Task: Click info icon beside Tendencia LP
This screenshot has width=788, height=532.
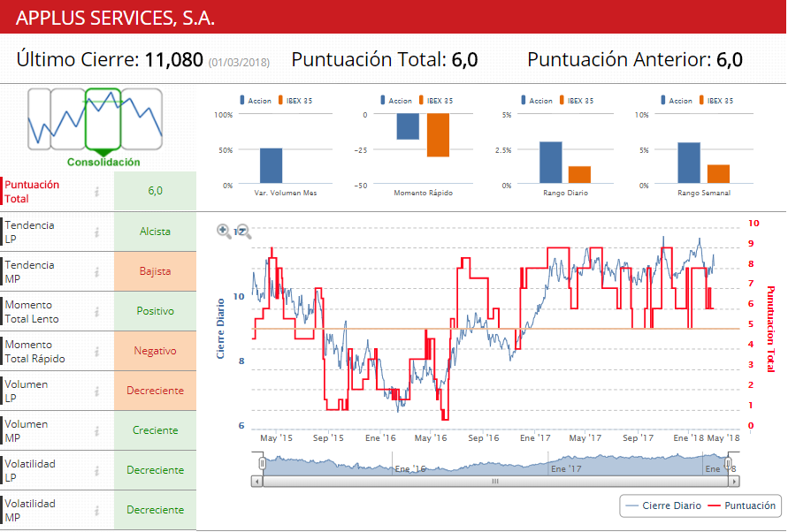Action: [97, 232]
